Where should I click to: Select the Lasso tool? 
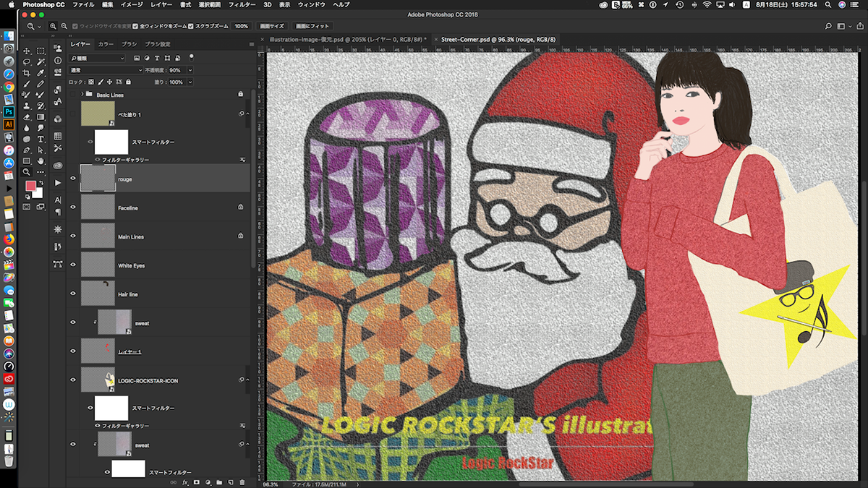pos(27,61)
